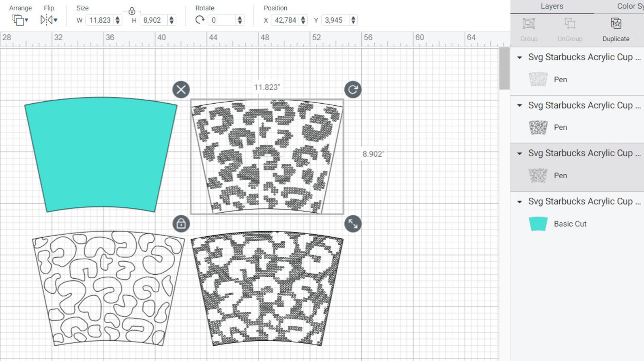644x361 pixels.
Task: Select the dense rhinestone cup wrap
Action: [267, 288]
